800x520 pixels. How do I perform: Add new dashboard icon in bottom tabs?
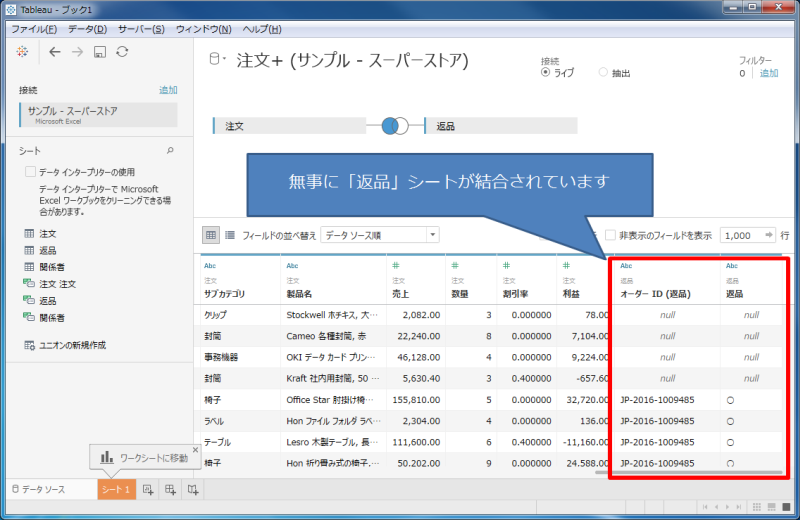pyautogui.click(x=170, y=489)
